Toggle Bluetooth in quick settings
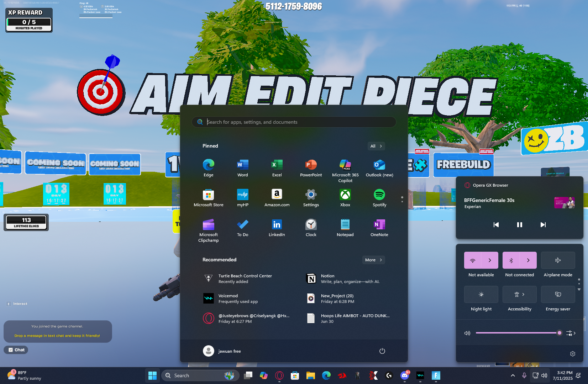Screen dimensions: 588x384 511,260
